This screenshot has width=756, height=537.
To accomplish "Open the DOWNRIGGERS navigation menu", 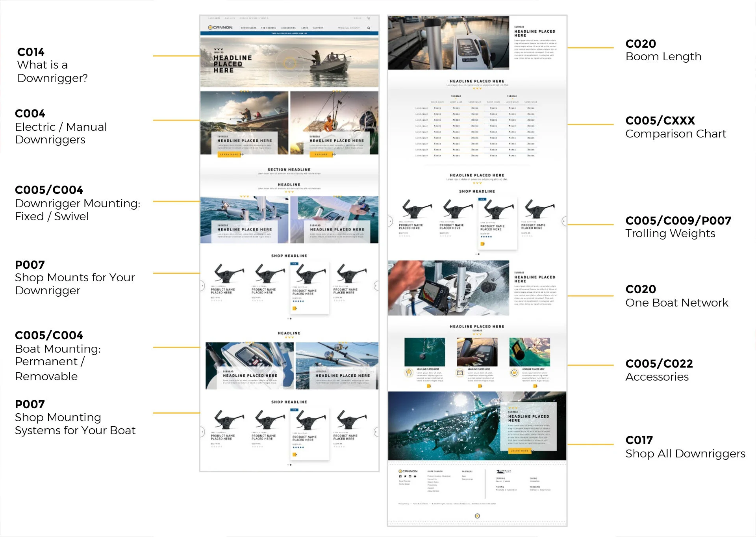I will (249, 28).
